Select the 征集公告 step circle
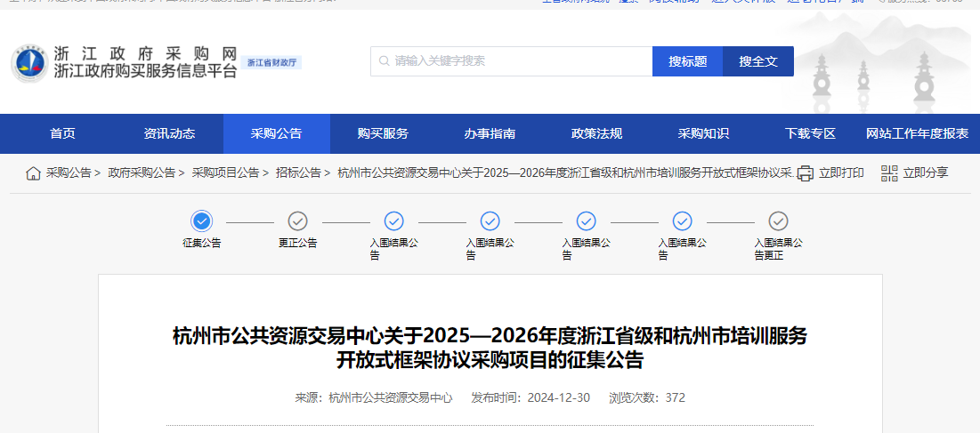This screenshot has width=980, height=433. point(202,221)
